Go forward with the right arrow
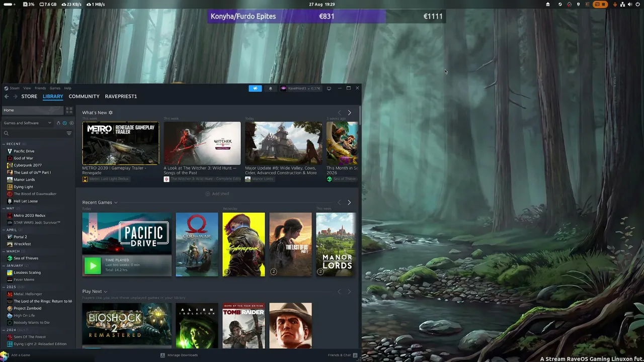The image size is (644, 362). coord(15,96)
